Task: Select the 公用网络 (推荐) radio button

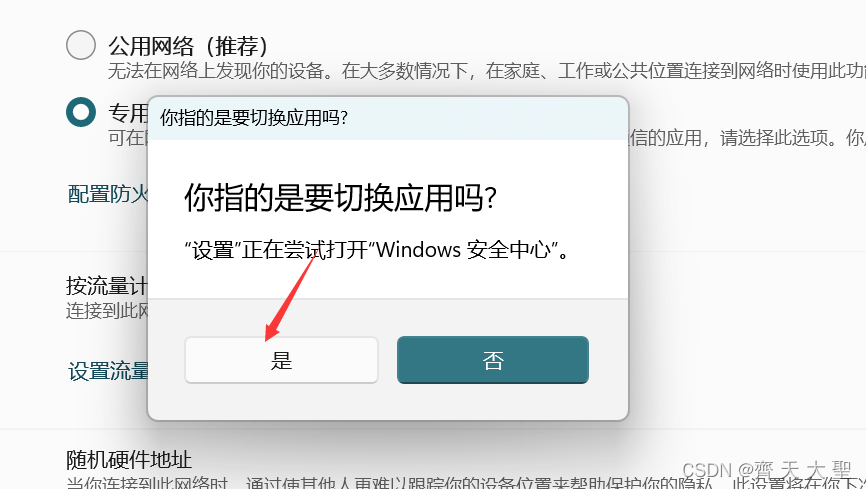Action: (x=81, y=45)
